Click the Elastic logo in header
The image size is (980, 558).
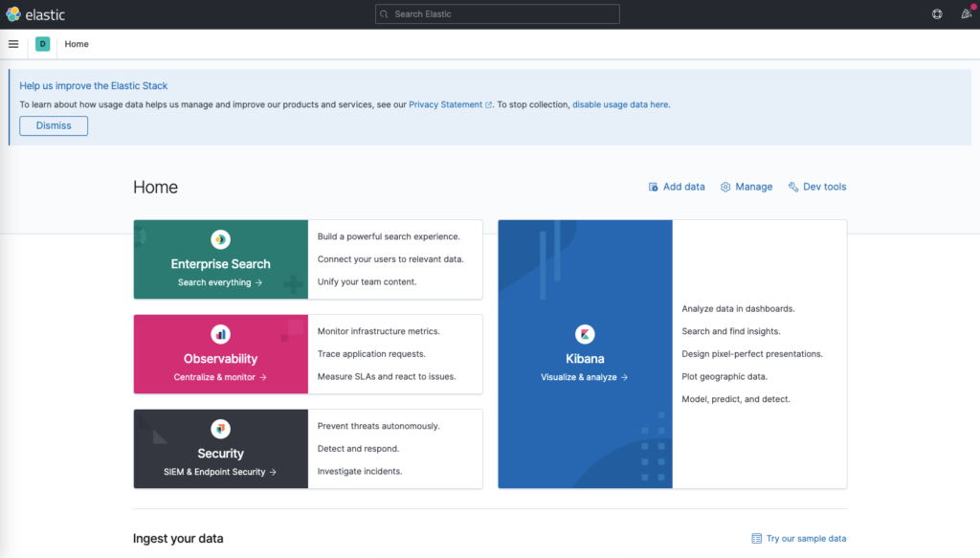34,14
